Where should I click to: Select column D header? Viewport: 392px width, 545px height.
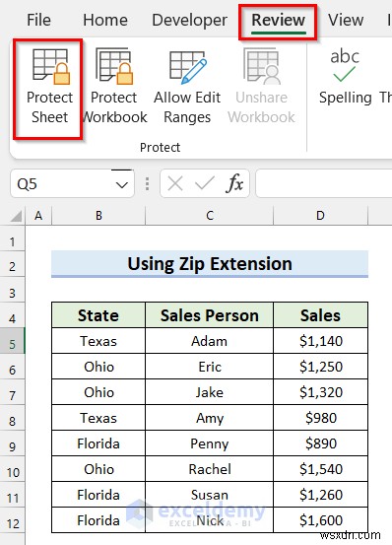[x=320, y=216]
